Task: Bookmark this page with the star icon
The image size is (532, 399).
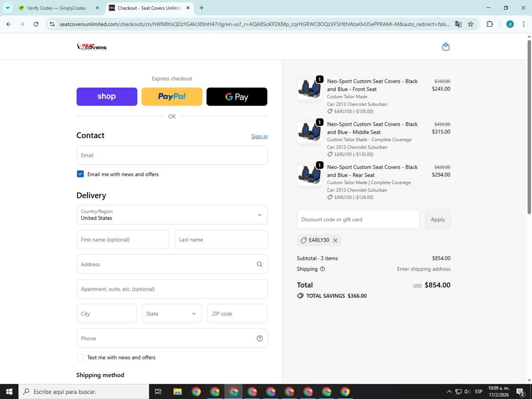Action: click(x=471, y=24)
